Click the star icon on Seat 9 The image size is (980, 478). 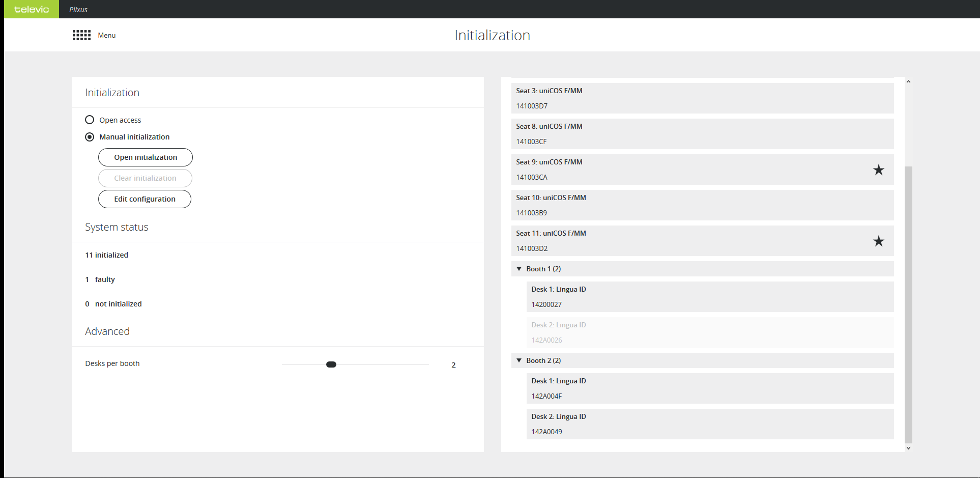tap(878, 170)
